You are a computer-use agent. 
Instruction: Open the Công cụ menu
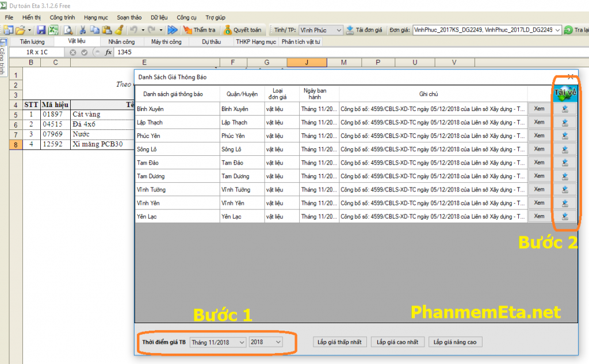186,18
